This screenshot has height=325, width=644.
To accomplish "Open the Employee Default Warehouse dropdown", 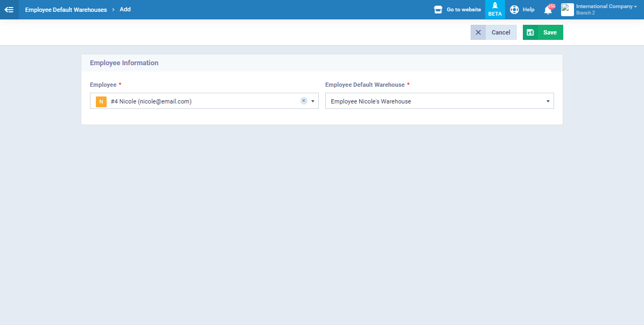I will pos(439,101).
